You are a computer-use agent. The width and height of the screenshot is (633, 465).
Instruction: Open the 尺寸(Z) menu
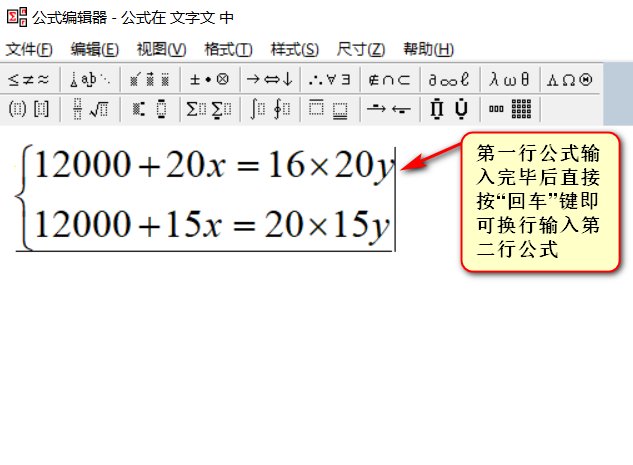click(361, 49)
